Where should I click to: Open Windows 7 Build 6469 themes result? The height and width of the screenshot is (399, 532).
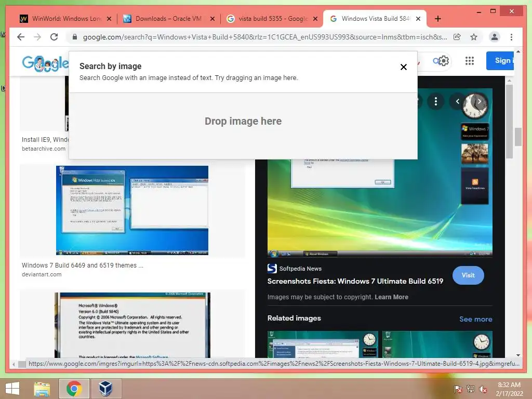(x=83, y=265)
